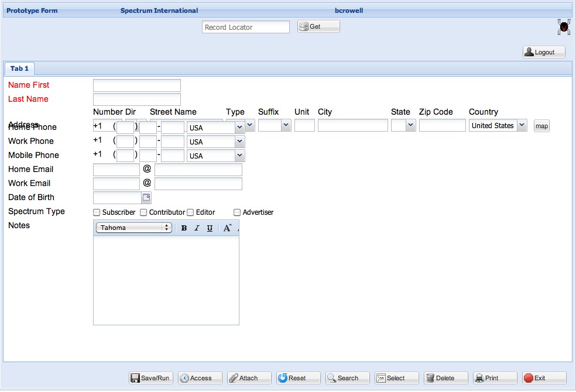Open the address Type dropdown
This screenshot has width=576, height=392.
tap(250, 125)
